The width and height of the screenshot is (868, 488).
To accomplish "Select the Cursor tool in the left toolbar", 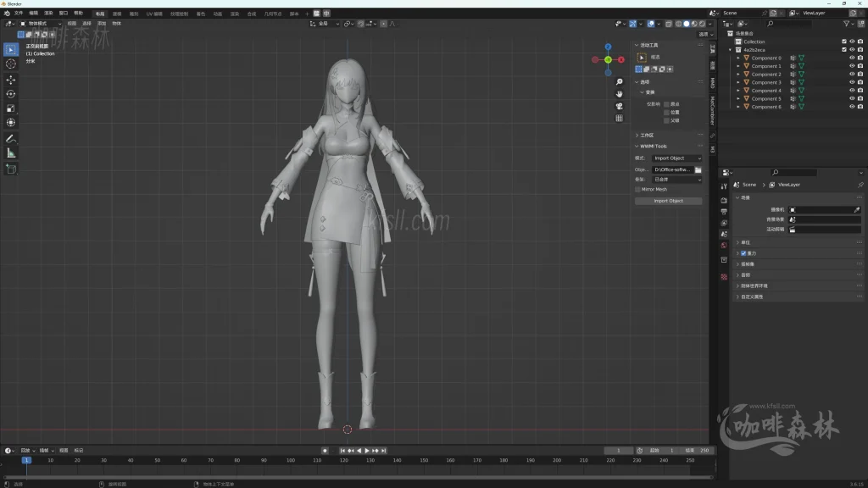I will point(10,64).
